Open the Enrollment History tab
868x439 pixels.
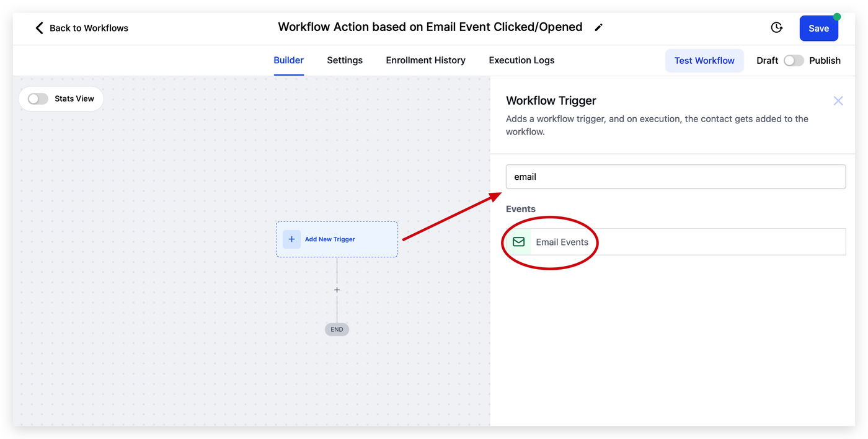click(x=425, y=60)
